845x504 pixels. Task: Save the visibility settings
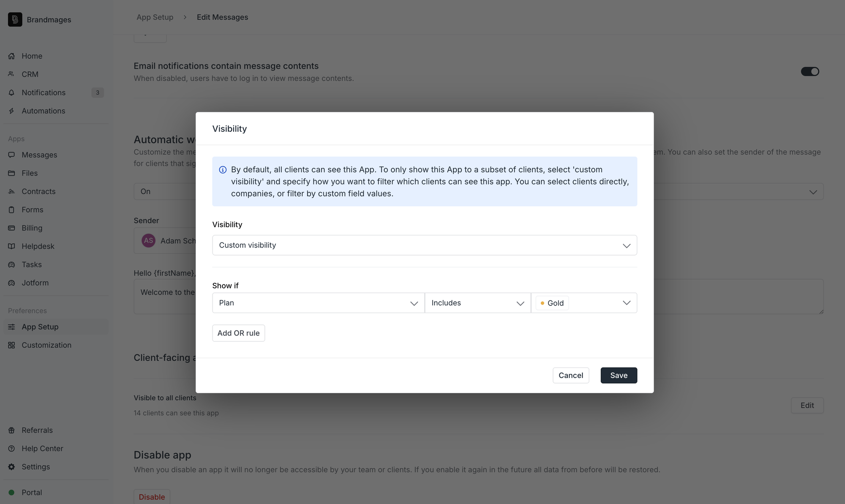(619, 375)
